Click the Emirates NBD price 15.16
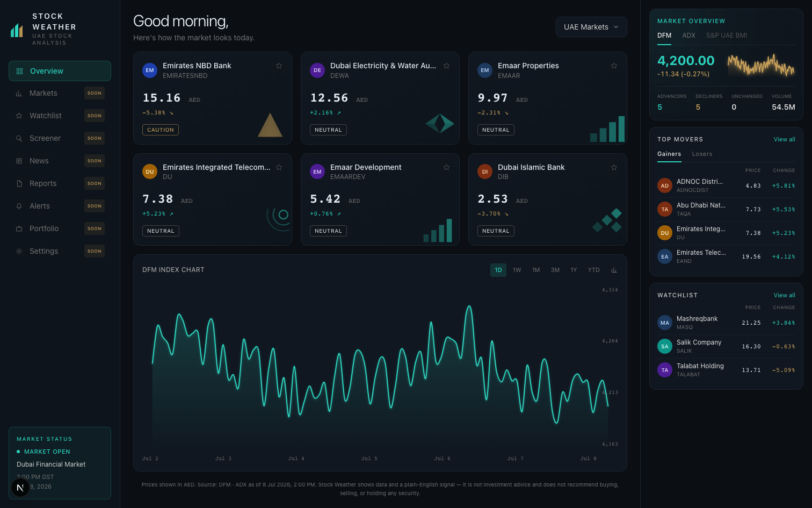The image size is (812, 508). [162, 98]
